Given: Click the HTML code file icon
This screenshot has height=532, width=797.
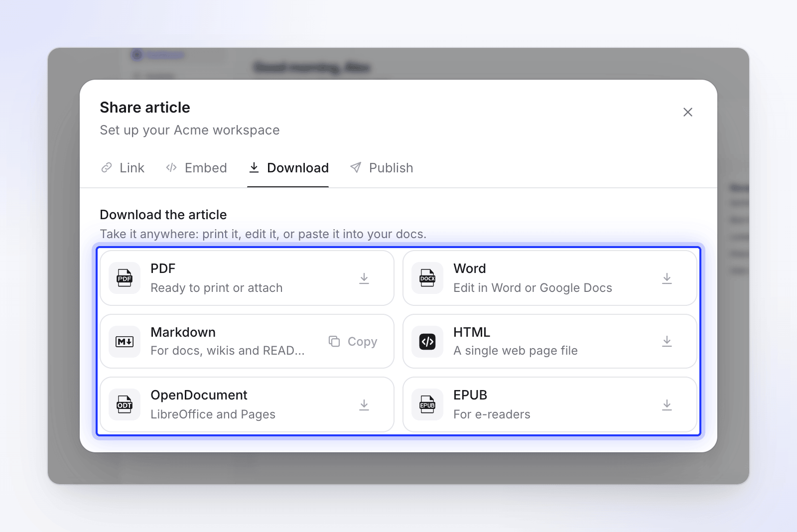Looking at the screenshot, I should point(427,341).
